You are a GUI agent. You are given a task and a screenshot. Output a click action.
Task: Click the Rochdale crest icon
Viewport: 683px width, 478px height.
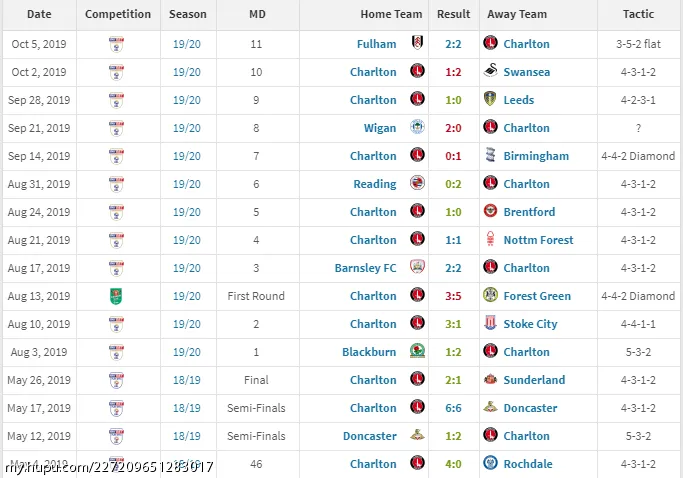tap(490, 463)
